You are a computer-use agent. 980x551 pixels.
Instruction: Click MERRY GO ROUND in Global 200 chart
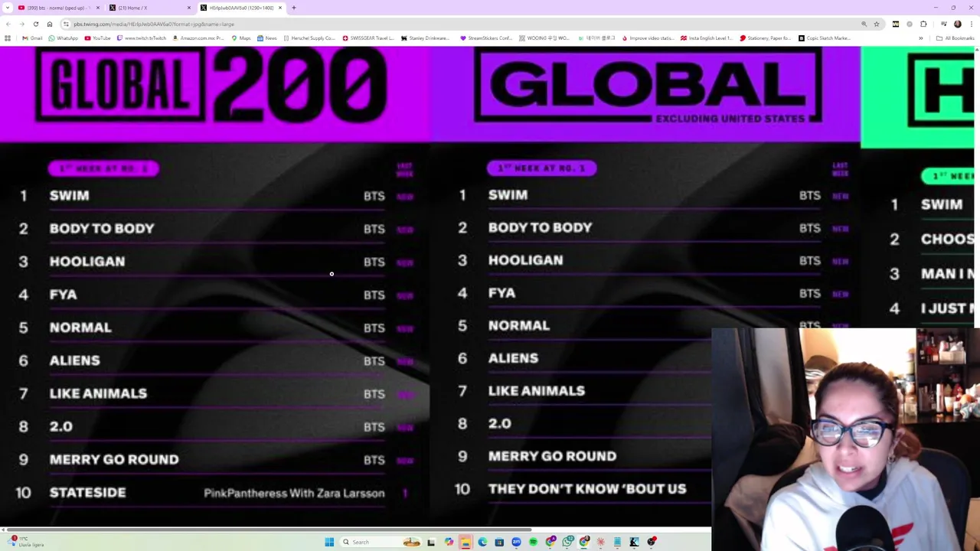pos(114,459)
